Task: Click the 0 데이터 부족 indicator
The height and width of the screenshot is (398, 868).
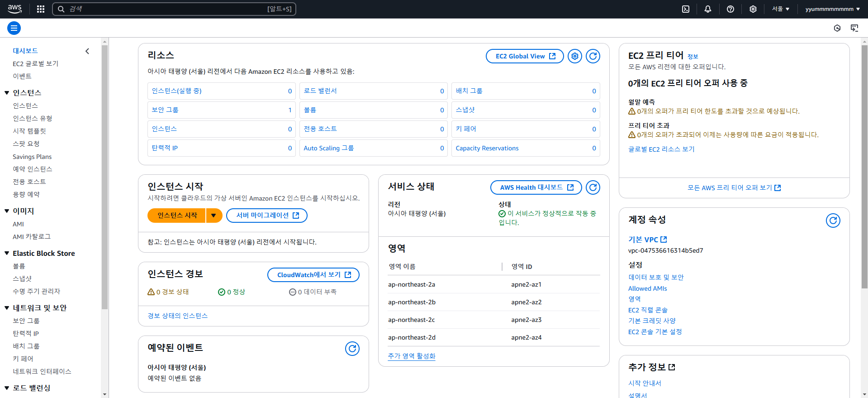Action: pos(313,292)
